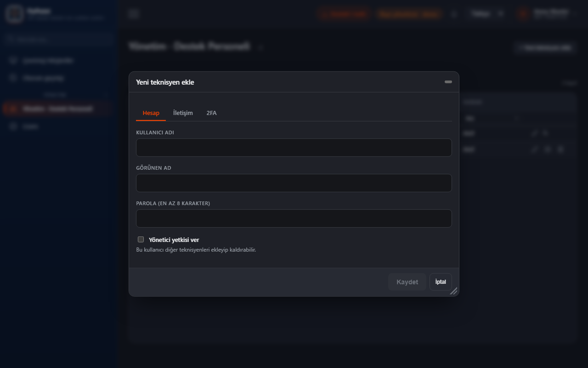Open the language dropdown in the top bar
588x368 pixels.
tap(488, 14)
